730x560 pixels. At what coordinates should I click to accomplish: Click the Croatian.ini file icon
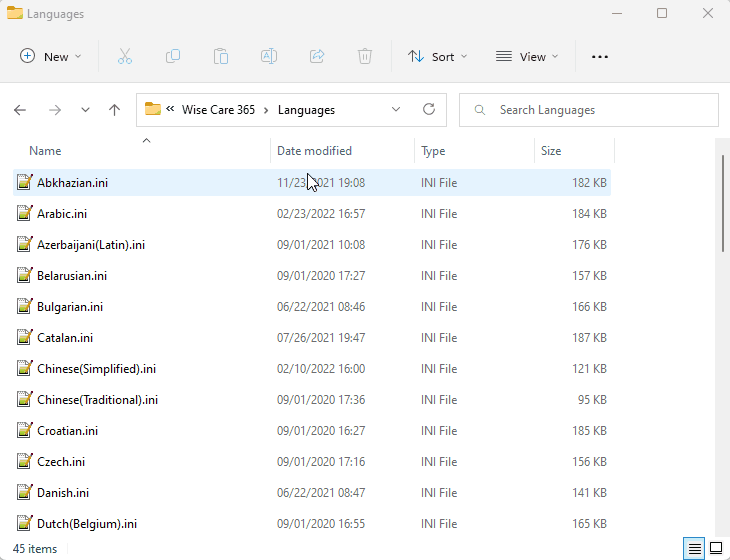[x=25, y=431]
